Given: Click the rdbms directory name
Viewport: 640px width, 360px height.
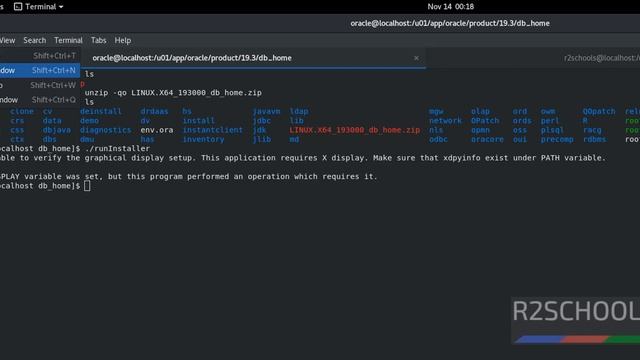Looking at the screenshot, I should point(594,139).
